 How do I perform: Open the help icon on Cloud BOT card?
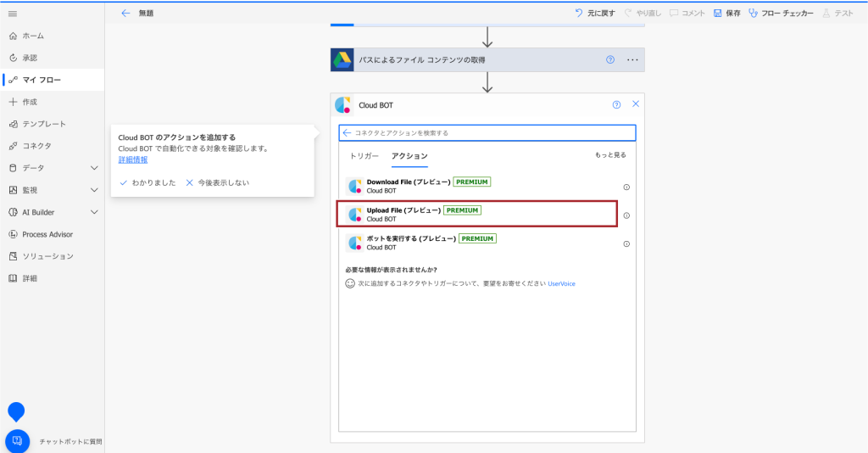617,104
